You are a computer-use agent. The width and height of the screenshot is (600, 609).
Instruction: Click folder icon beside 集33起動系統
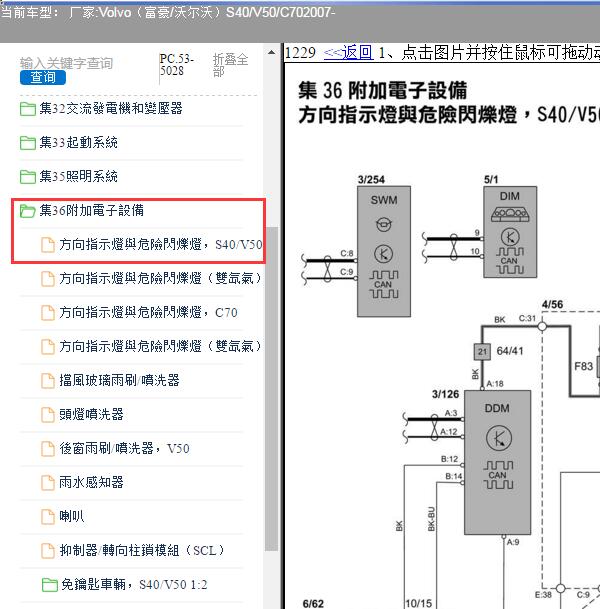pos(28,143)
